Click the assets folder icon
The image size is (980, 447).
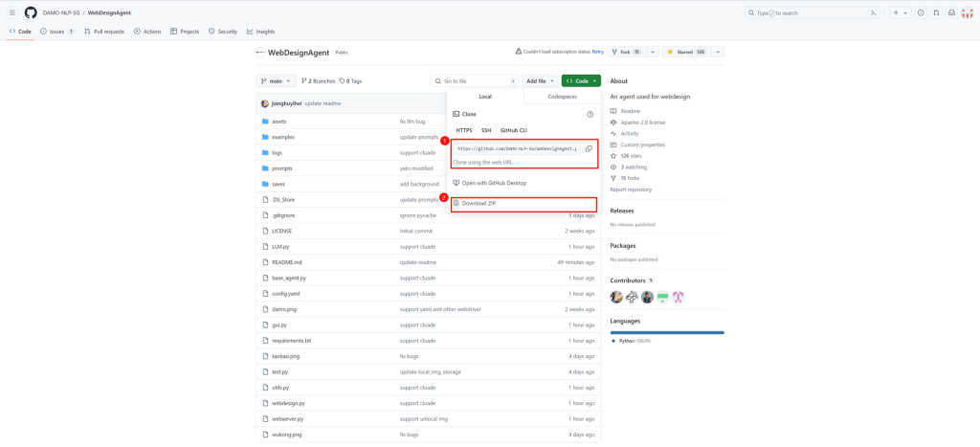[x=265, y=122]
